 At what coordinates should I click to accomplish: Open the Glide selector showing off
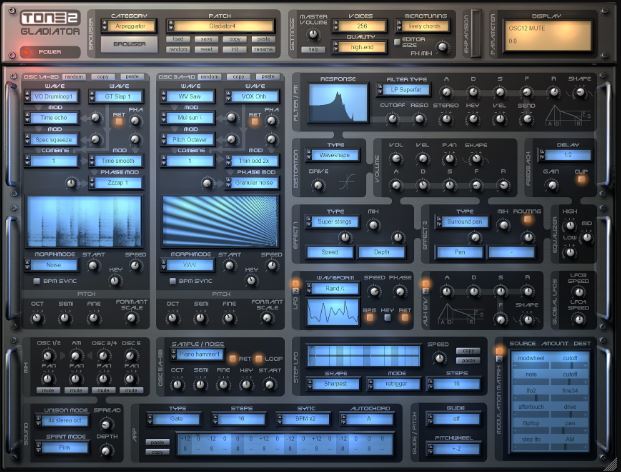pos(454,419)
